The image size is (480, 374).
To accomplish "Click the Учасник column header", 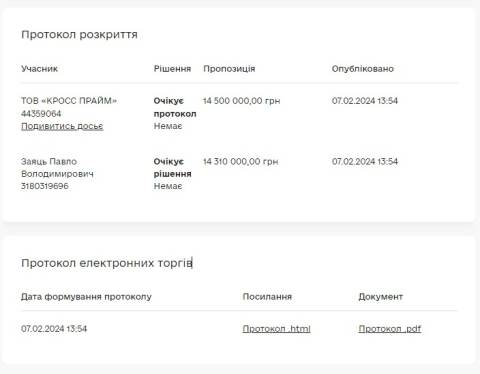I will (39, 69).
